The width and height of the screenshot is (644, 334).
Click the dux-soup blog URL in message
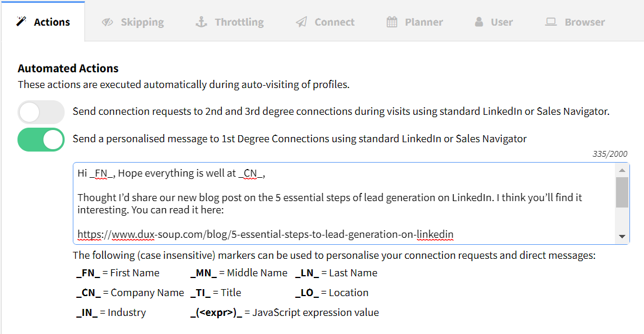266,234
